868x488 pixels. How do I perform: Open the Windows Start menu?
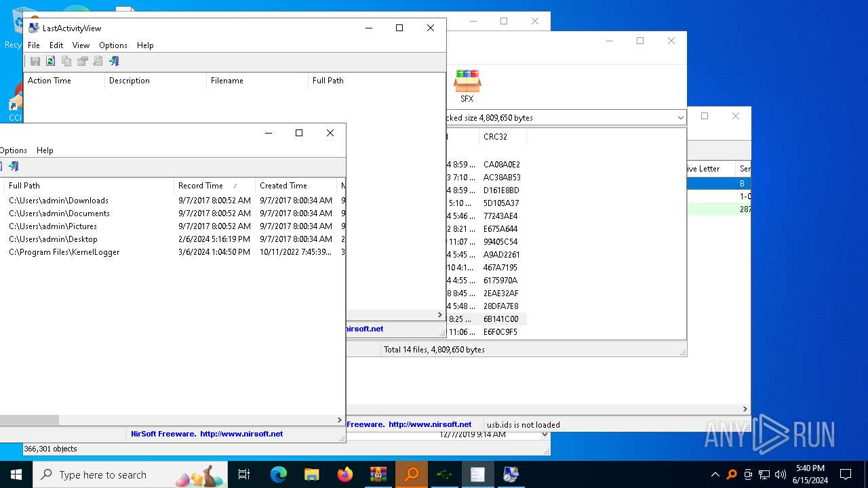pos(16,474)
